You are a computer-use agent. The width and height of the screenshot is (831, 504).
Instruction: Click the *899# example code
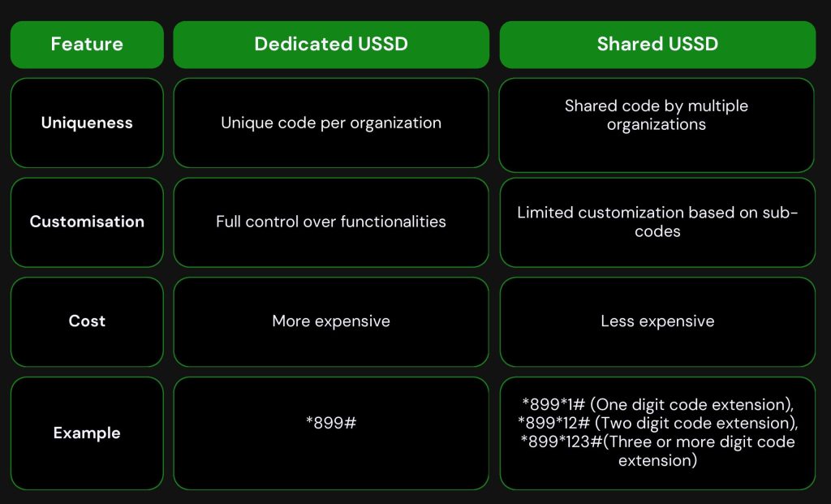331,423
